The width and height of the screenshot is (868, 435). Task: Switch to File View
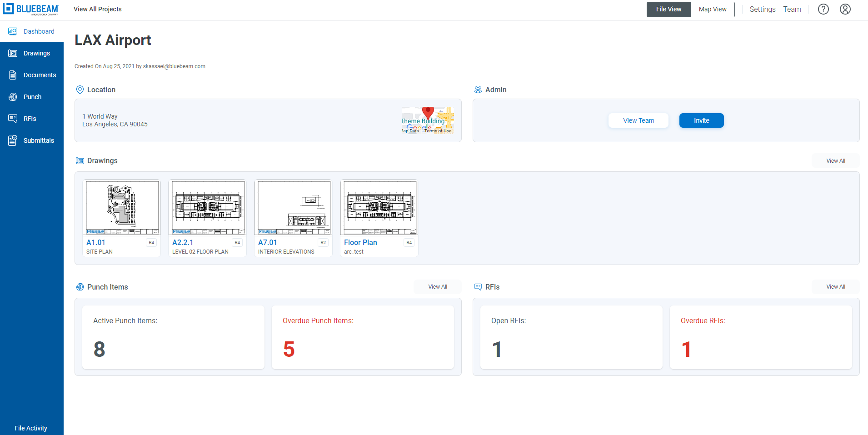668,10
